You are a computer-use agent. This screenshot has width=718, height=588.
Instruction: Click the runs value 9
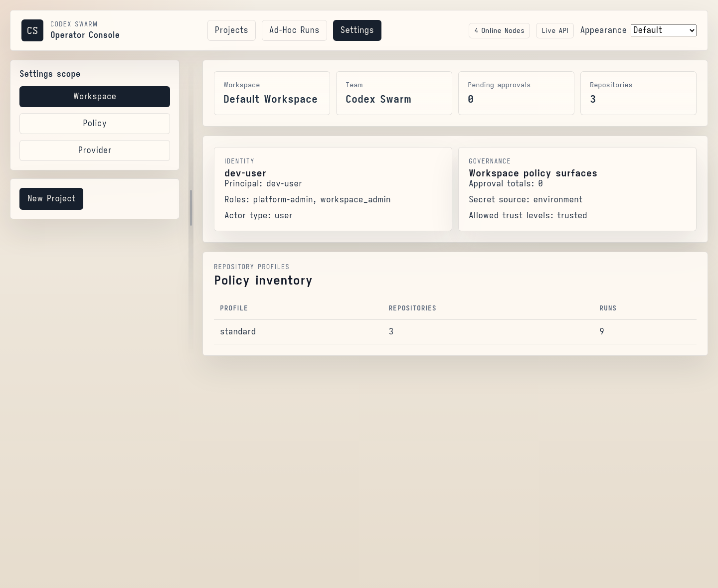(602, 331)
